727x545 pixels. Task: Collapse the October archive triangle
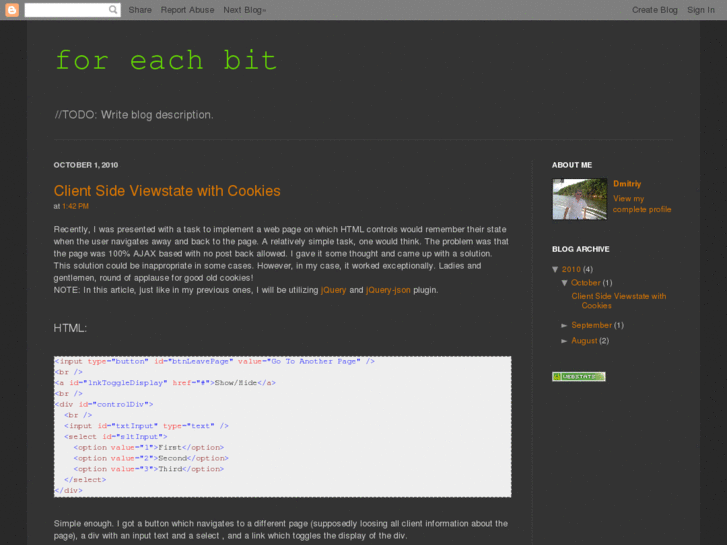point(564,283)
